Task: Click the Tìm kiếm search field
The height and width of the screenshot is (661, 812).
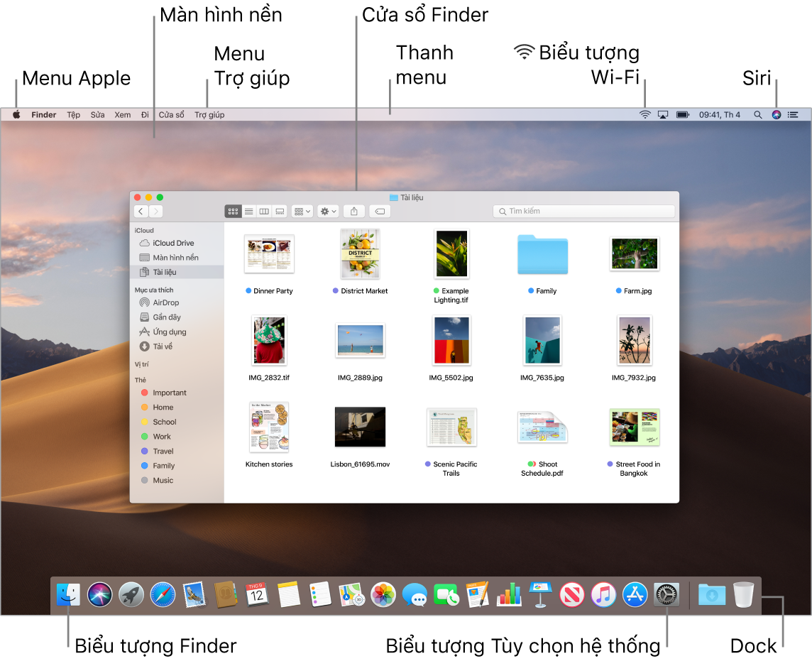Action: (x=583, y=211)
